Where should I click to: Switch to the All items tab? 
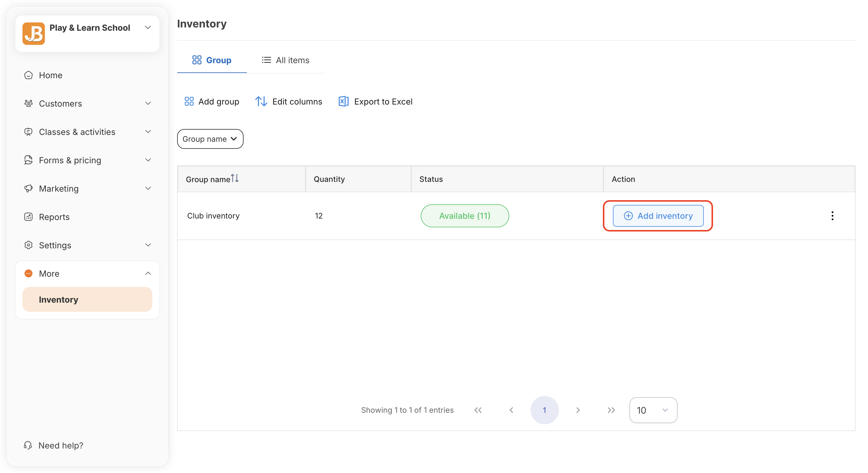point(286,60)
